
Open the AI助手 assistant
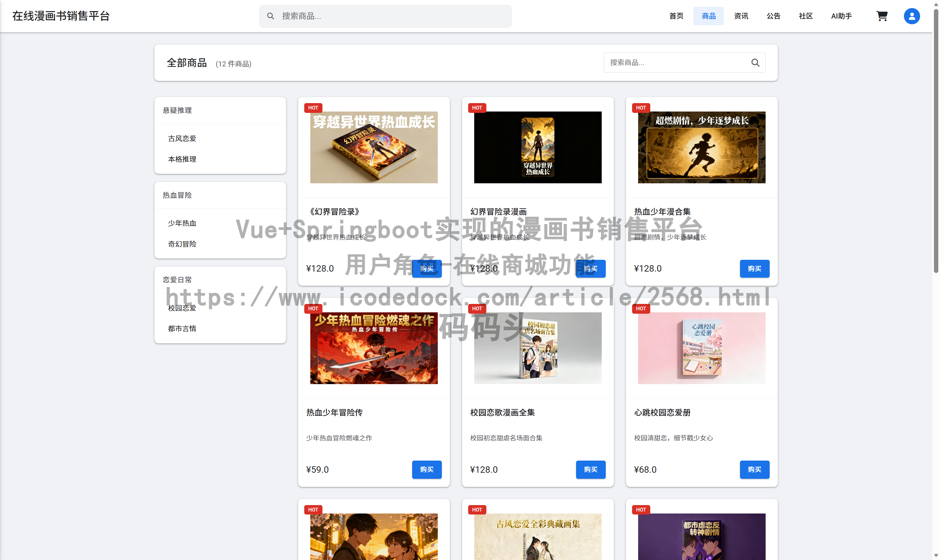pyautogui.click(x=841, y=16)
